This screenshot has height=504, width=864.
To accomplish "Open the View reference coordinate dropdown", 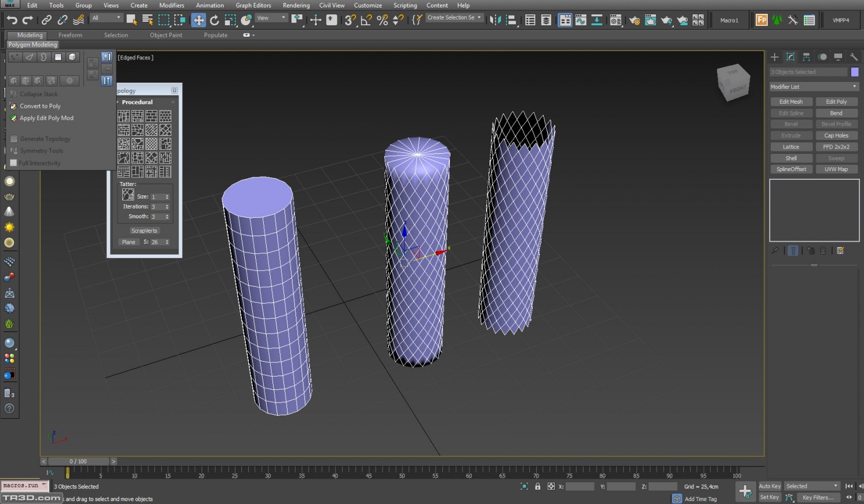I will click(271, 18).
